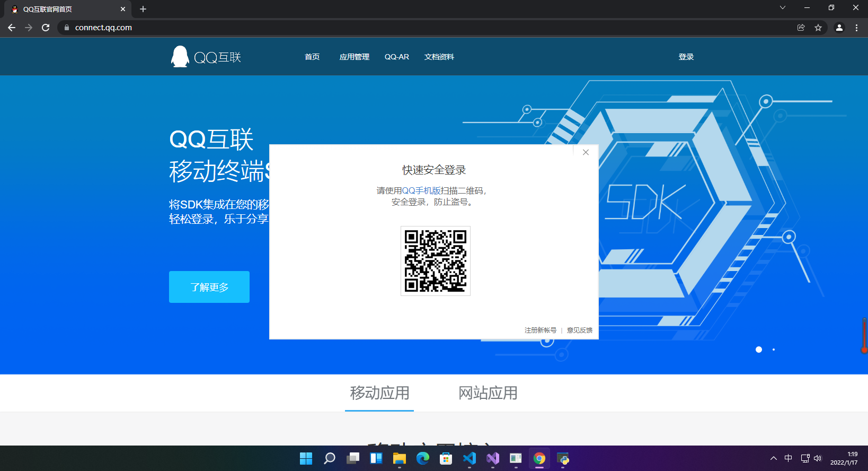Bookmark this page with the star icon
Image resolution: width=868 pixels, height=471 pixels.
(818, 28)
